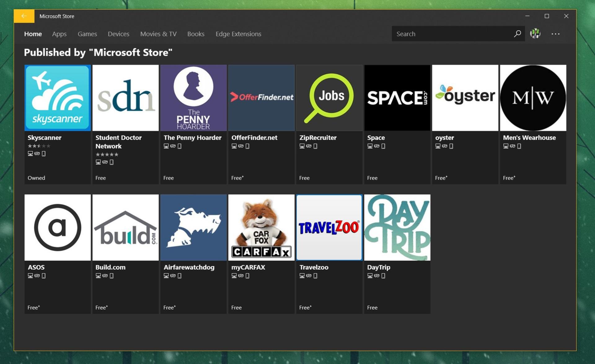
Task: Click the Free price under myCARFAX
Action: click(236, 307)
